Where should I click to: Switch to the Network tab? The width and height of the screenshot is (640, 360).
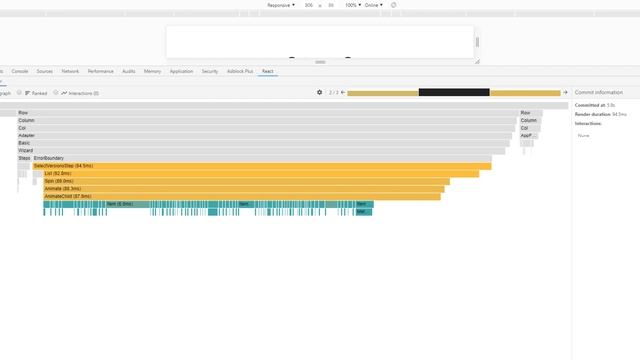(70, 71)
